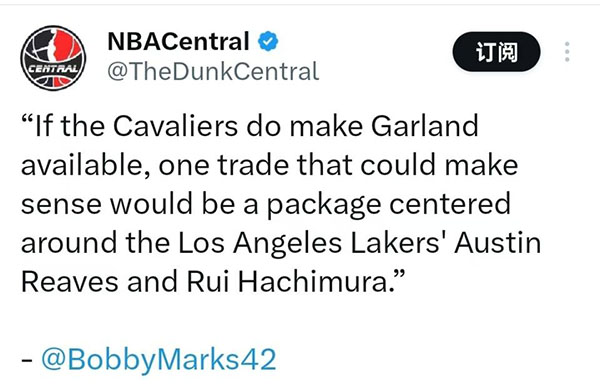600x389 pixels.
Task: Click the name "Hachimura" in the tweet
Action: (x=312, y=282)
